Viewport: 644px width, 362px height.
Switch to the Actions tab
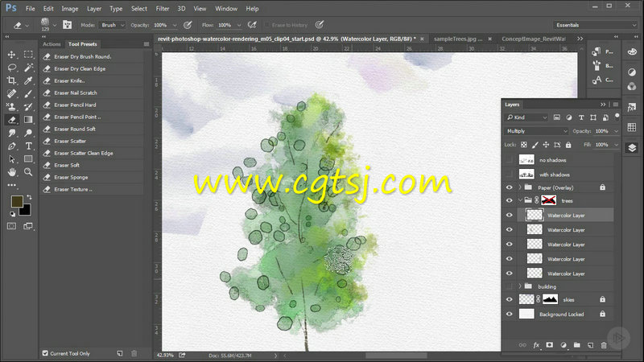(x=52, y=44)
